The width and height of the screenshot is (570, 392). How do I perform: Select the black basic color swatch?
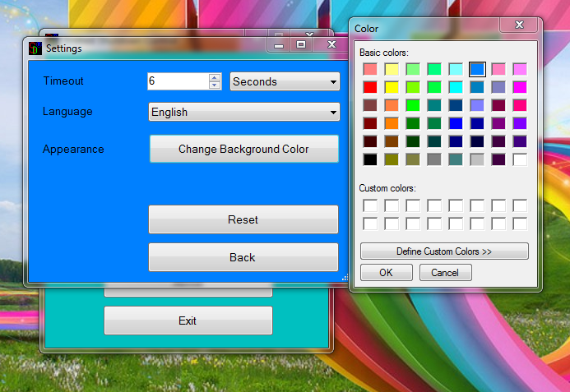pos(370,159)
